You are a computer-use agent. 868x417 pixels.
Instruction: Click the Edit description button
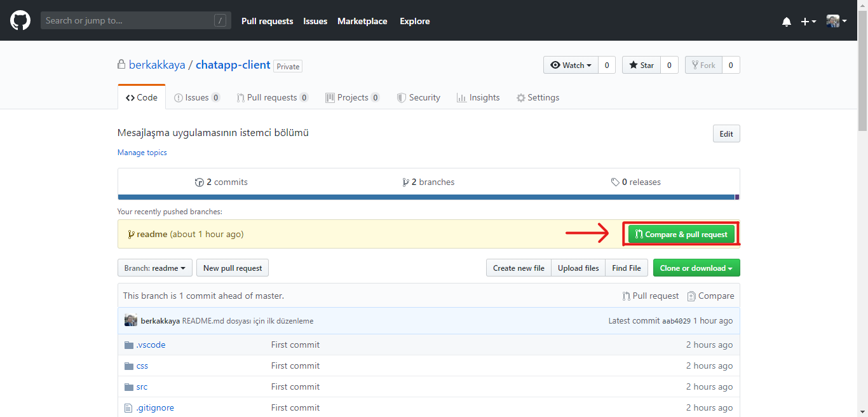pyautogui.click(x=726, y=133)
